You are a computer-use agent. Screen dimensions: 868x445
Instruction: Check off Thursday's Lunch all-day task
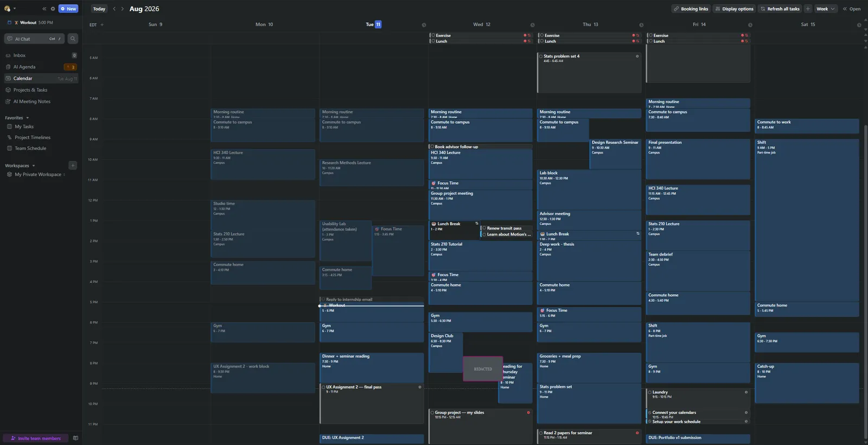coord(541,41)
